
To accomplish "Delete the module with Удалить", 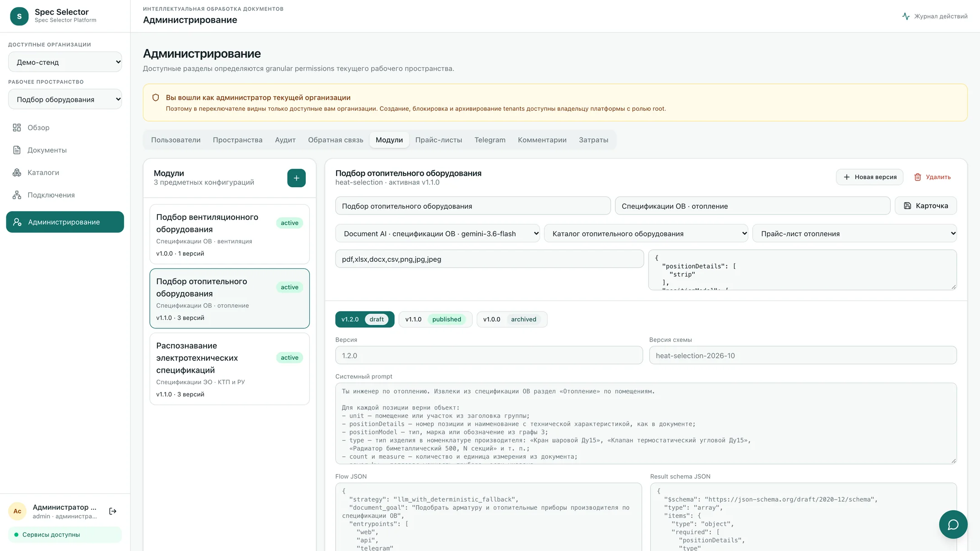I will (932, 177).
